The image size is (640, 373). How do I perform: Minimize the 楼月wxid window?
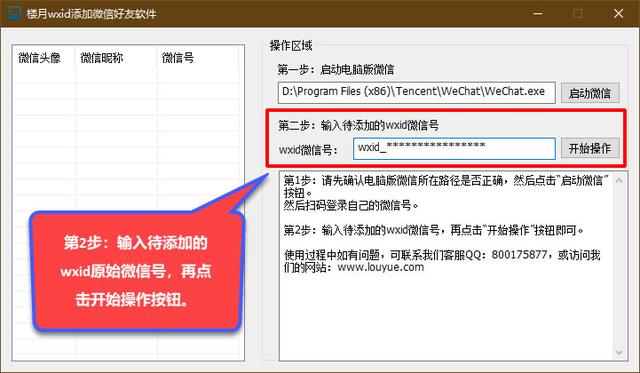pos(538,13)
